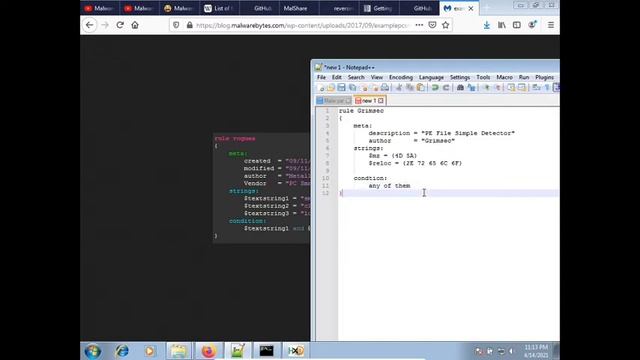Click the Find binoculars icon in Notepad++
640x360 pixels.
click(x=460, y=87)
